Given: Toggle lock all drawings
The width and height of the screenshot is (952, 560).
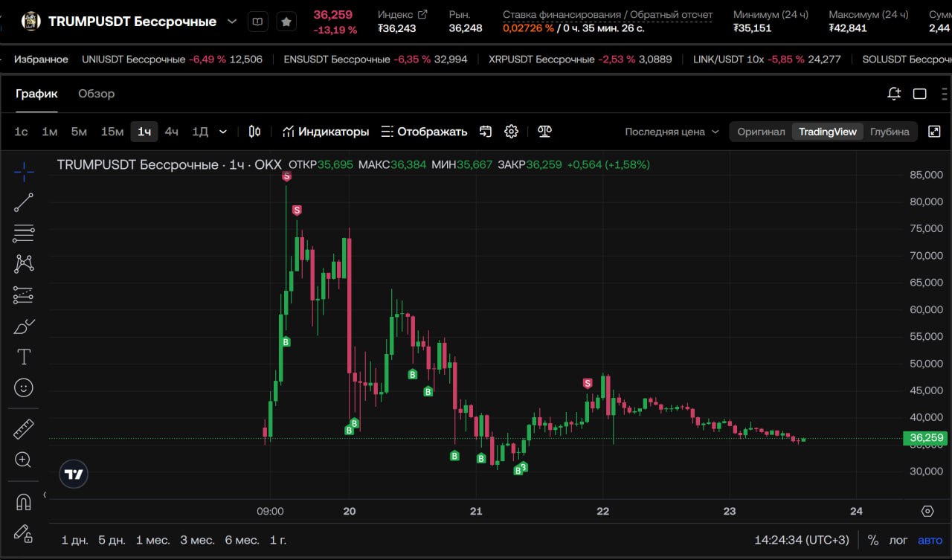Looking at the screenshot, I should tap(24, 533).
